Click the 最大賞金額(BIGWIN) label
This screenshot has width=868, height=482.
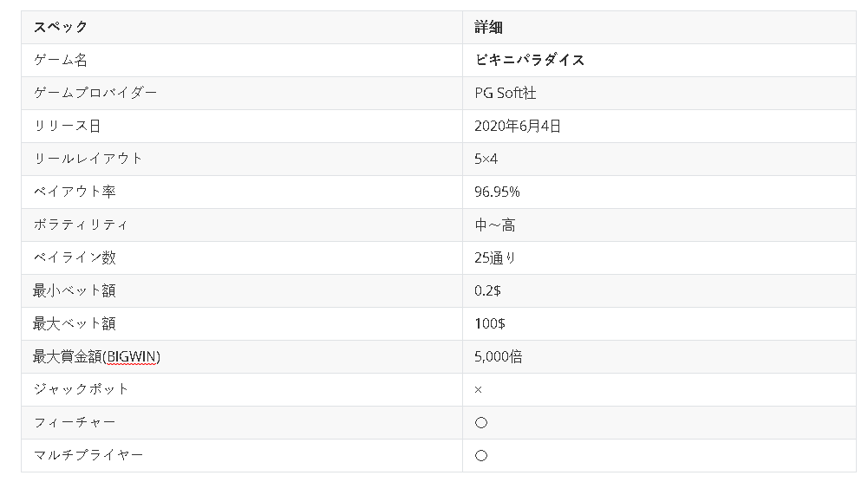(97, 356)
